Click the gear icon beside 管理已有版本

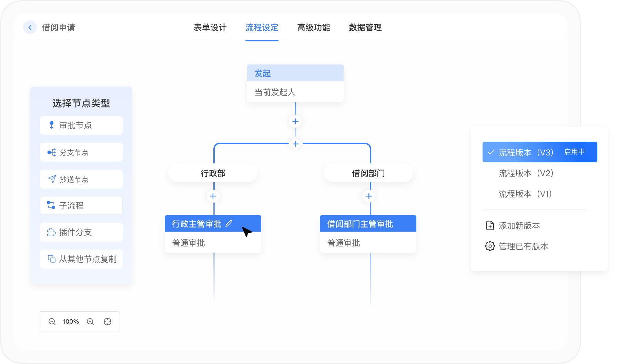[x=490, y=246]
